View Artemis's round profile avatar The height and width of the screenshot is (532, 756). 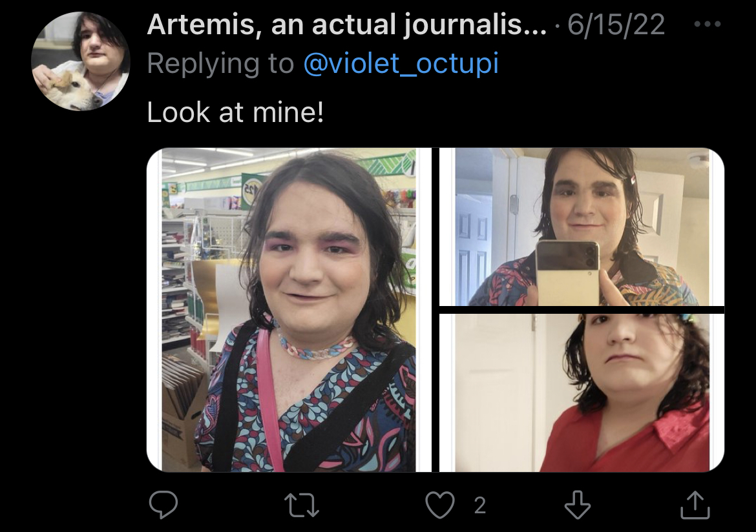point(81,61)
